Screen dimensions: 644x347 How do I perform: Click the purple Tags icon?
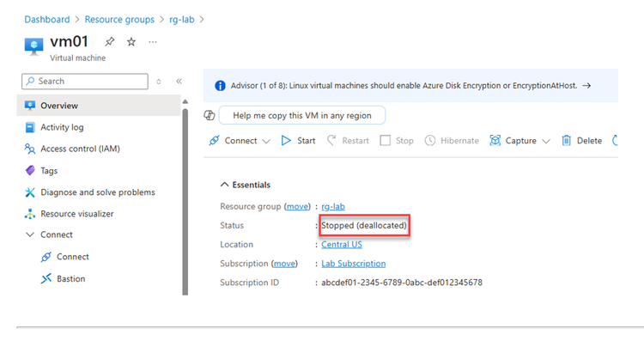pos(30,170)
